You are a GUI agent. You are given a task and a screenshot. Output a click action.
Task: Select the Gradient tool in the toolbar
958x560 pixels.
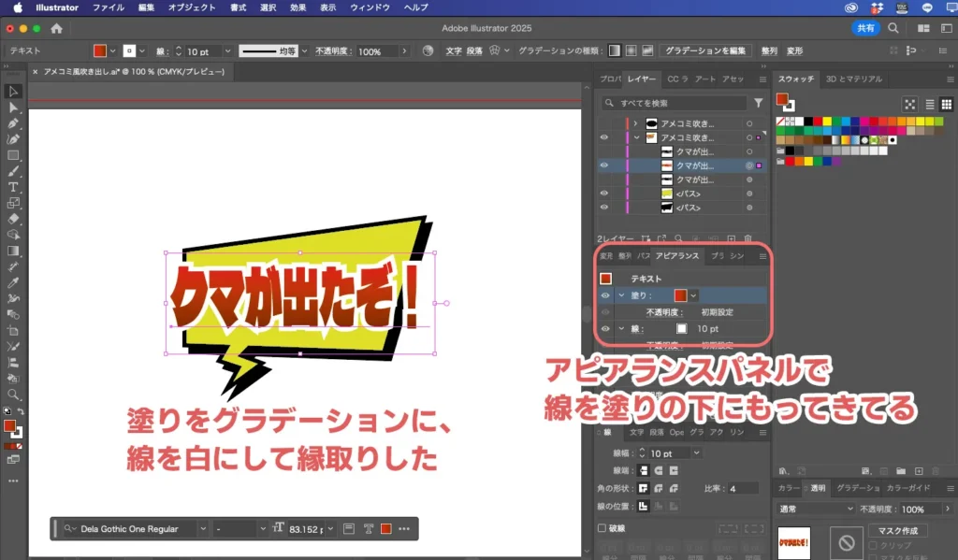13,251
